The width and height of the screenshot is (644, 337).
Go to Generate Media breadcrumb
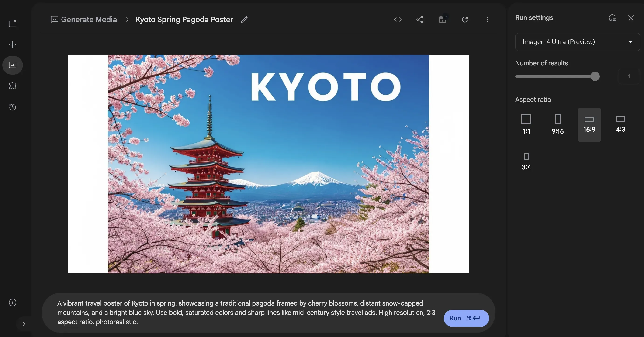[x=89, y=20]
